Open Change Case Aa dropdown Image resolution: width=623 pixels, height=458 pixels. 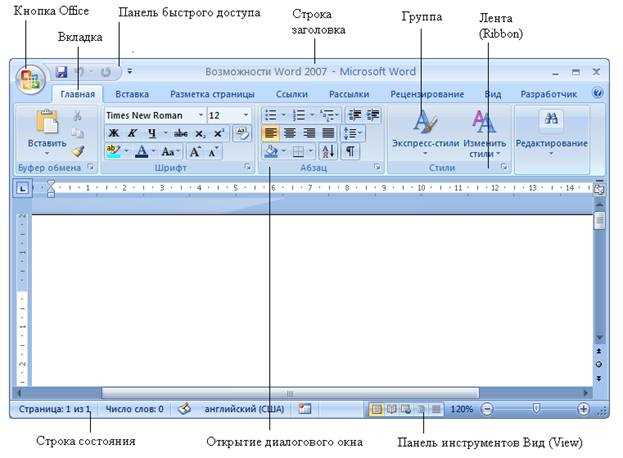coord(171,151)
